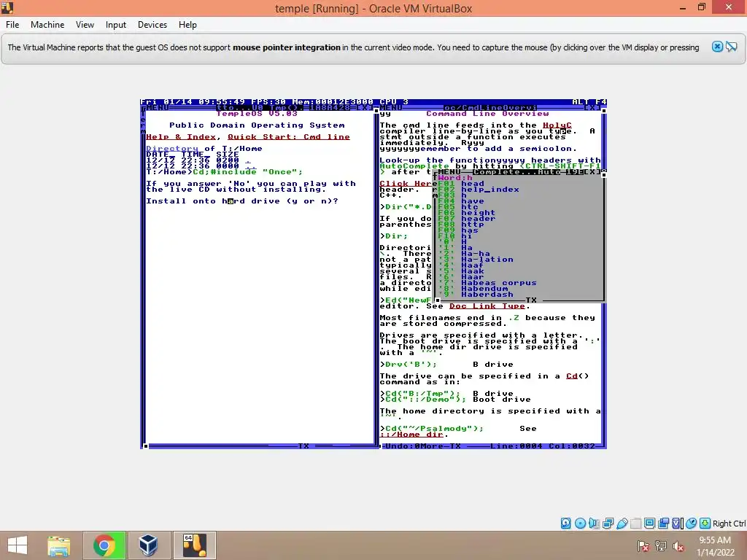Viewport: 747px width, 560px height.
Task: Select autocomplete entry F08 http
Action: [461, 225]
